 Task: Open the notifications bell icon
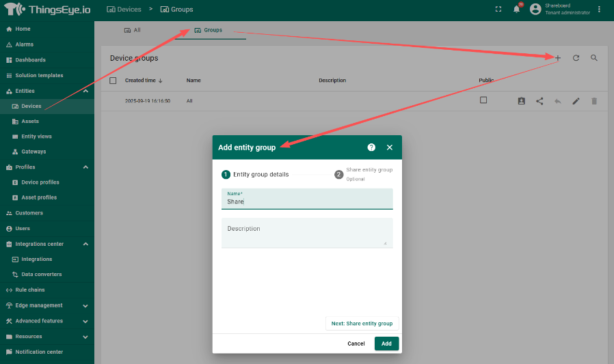517,10
